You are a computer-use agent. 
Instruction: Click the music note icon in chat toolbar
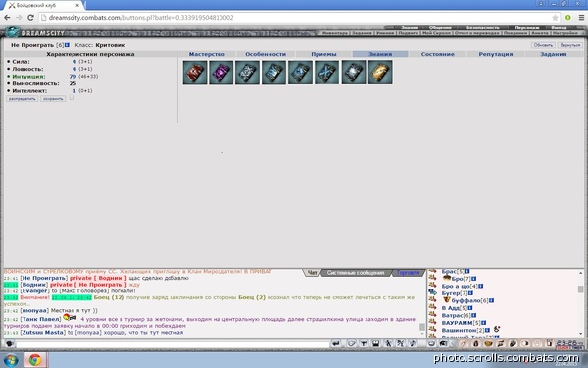[x=413, y=342]
